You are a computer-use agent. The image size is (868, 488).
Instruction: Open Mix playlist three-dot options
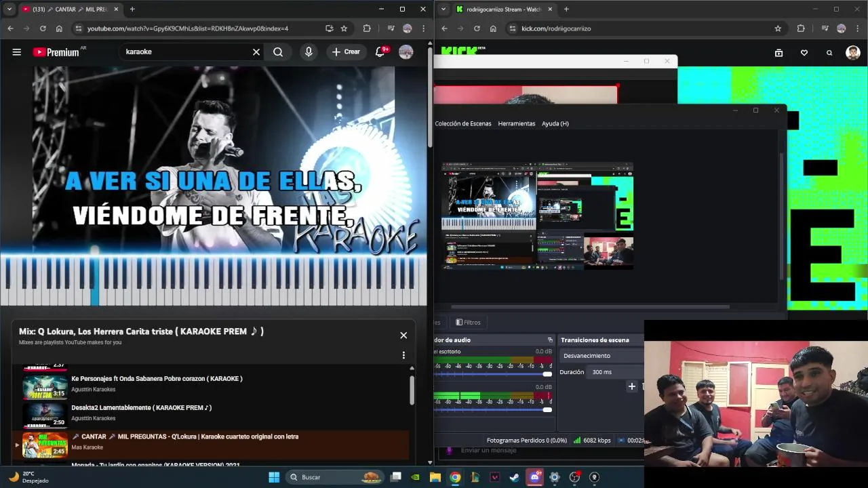click(x=403, y=355)
